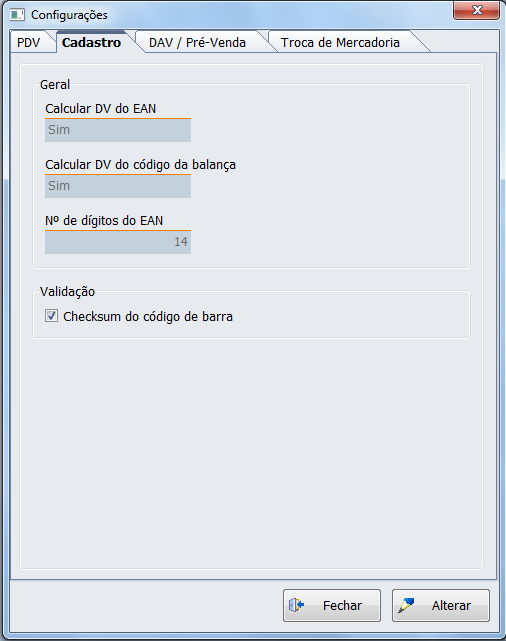Go to the Troca de Mercadoria tab

(340, 43)
